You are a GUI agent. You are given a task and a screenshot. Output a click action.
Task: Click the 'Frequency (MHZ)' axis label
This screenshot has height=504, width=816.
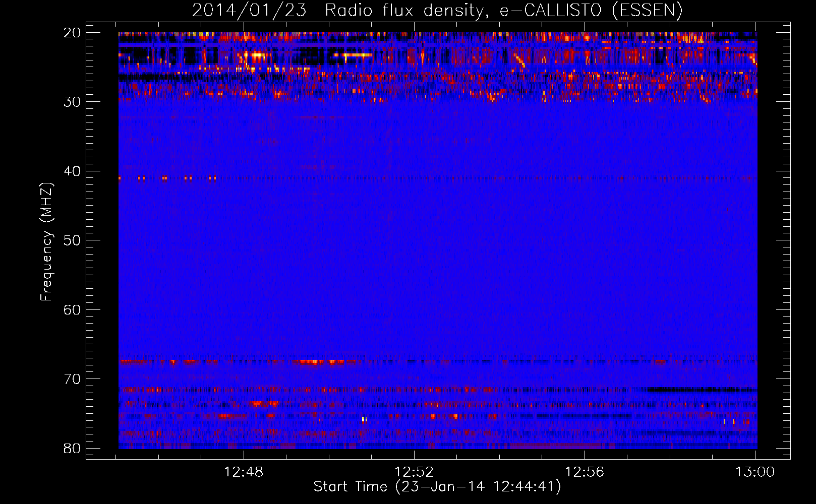point(46,242)
